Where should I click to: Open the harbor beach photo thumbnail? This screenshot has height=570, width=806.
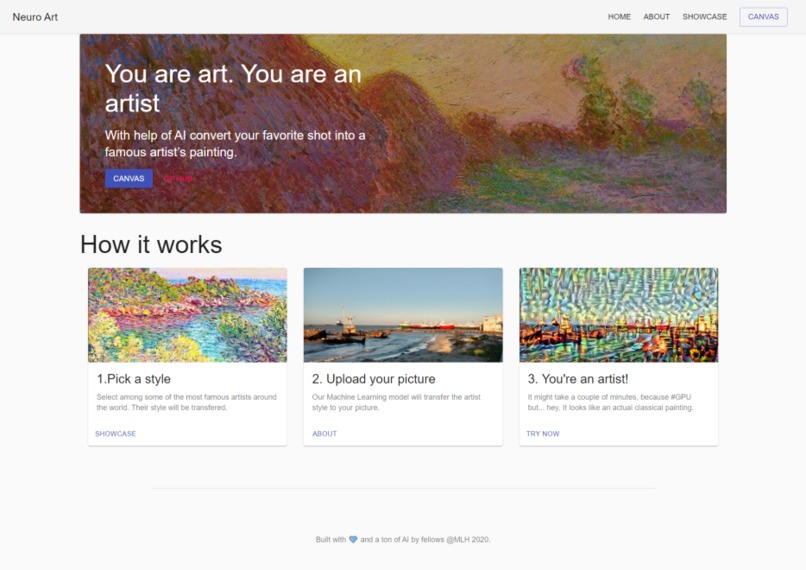click(x=403, y=315)
